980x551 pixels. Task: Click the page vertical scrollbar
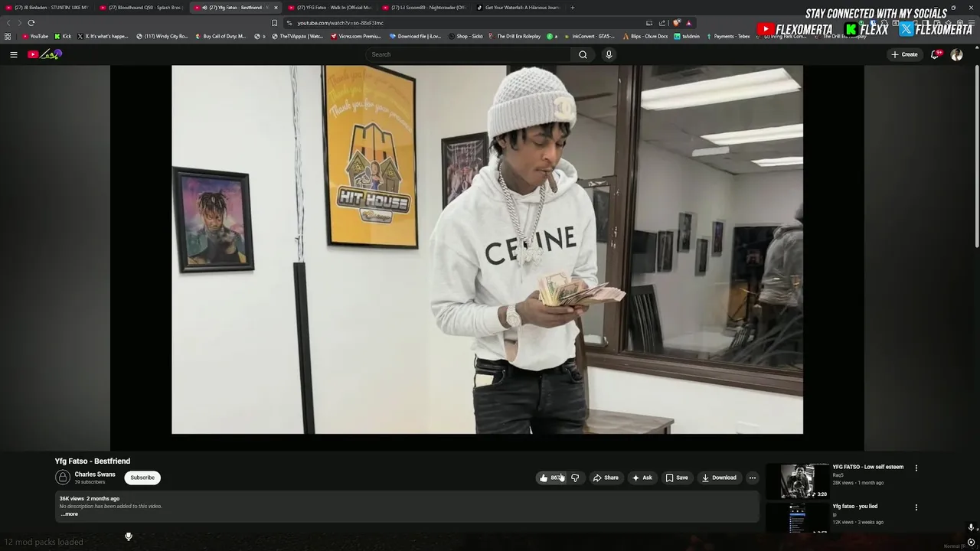click(x=976, y=157)
